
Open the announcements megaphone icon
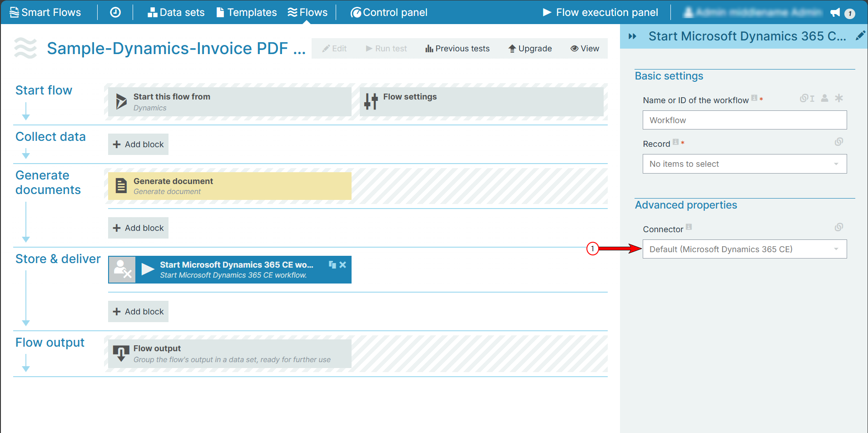point(835,12)
